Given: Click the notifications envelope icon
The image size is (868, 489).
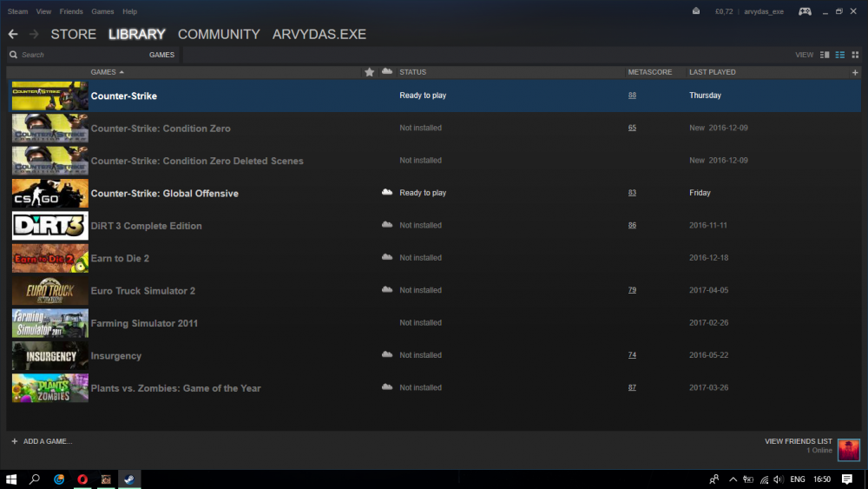Looking at the screenshot, I should click(696, 11).
